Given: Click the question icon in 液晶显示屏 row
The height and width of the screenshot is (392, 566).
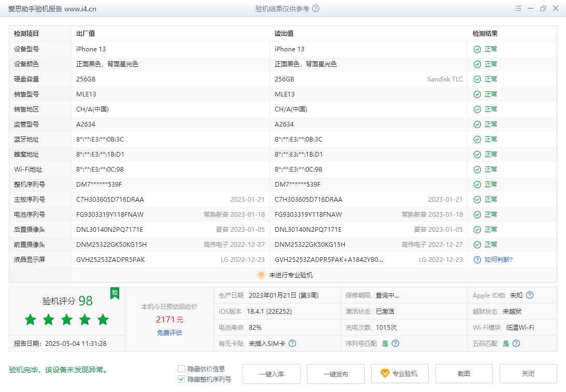Looking at the screenshot, I should coord(477,260).
